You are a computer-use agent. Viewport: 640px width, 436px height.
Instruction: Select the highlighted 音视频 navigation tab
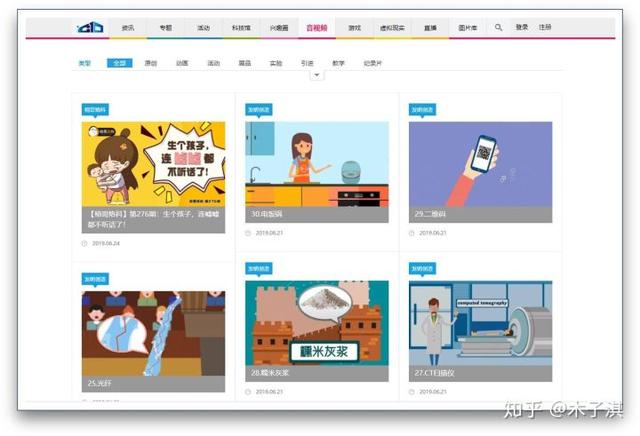317,28
